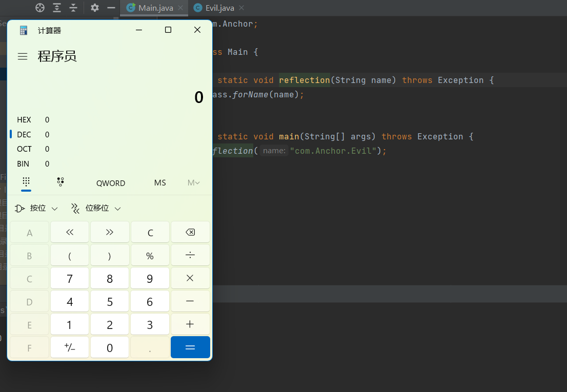Click the plus operator key

point(190,324)
